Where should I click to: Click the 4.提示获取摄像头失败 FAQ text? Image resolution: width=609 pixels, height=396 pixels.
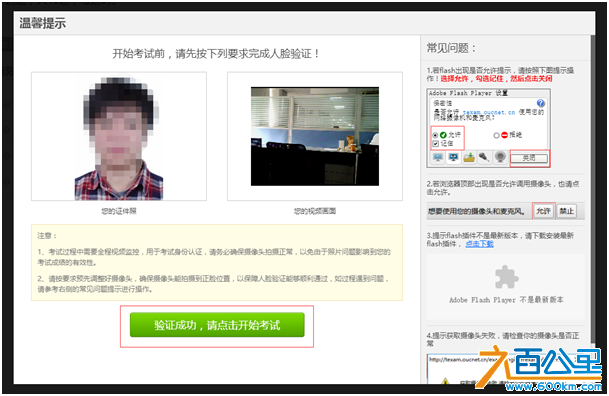point(503,339)
